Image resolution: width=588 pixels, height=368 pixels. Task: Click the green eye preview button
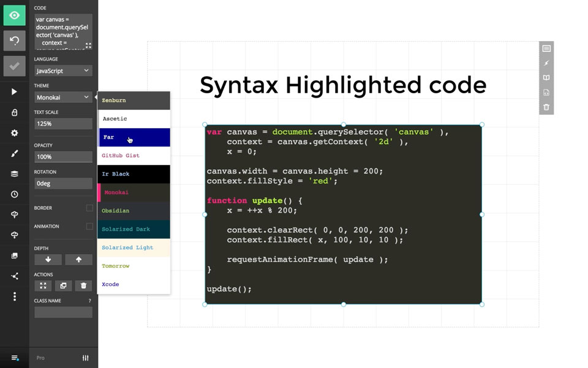[x=14, y=15]
